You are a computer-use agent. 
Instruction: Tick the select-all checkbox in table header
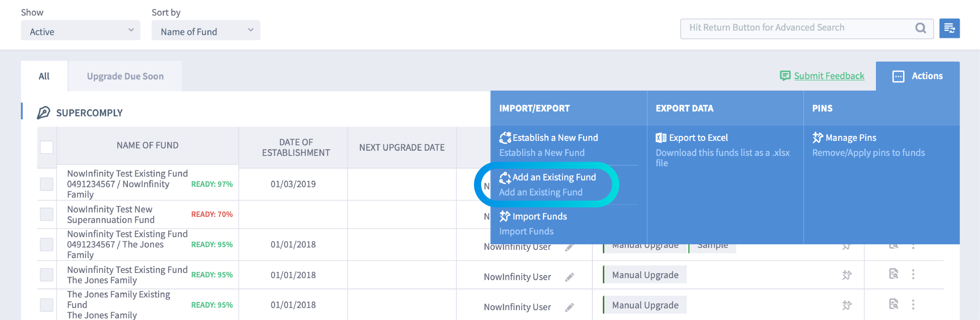[46, 147]
